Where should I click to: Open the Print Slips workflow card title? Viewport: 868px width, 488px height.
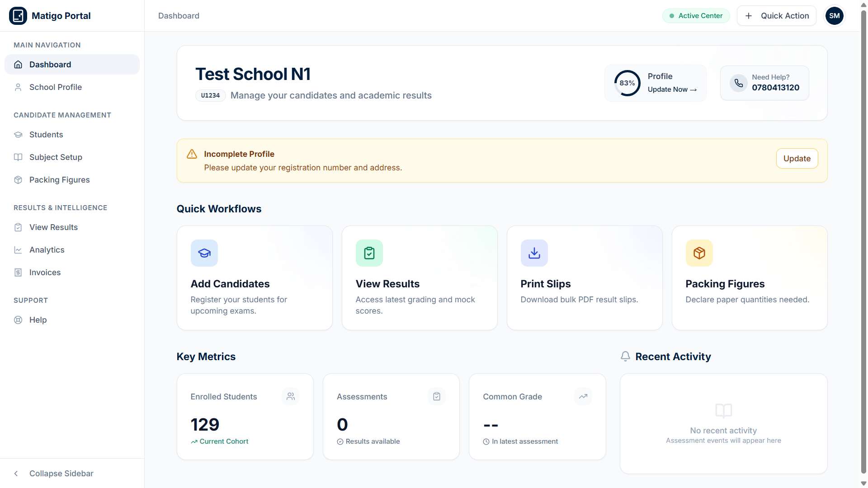[546, 284]
